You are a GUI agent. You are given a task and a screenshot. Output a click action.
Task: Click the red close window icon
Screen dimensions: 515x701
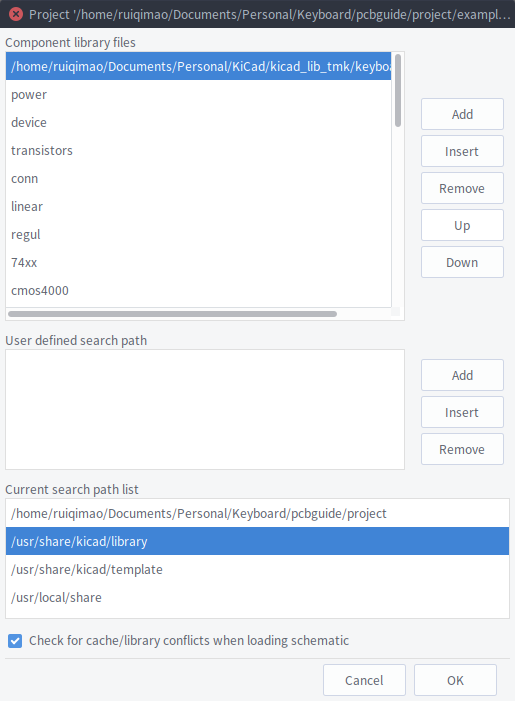16,14
